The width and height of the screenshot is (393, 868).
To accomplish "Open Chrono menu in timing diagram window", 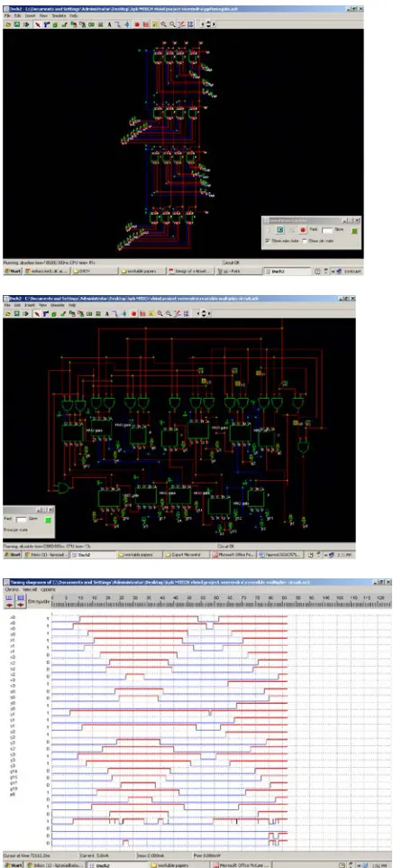I will tap(11, 589).
